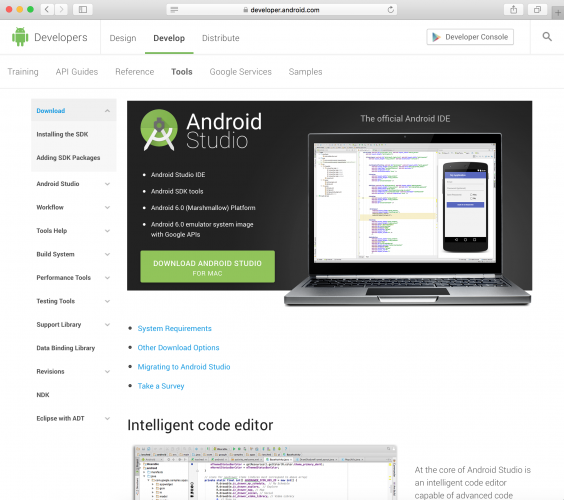This screenshot has height=500, width=564.
Task: Click the Intelligent code editor heading
Action: (x=200, y=425)
